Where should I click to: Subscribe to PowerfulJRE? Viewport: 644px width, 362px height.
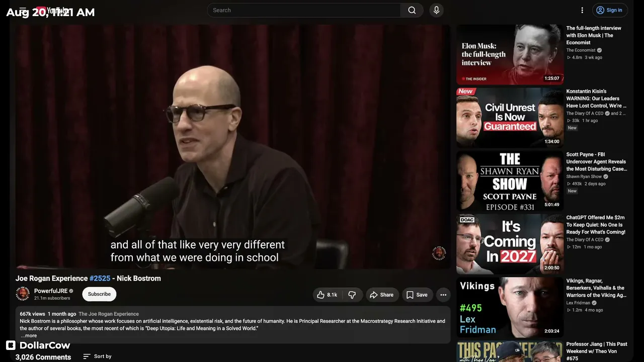pyautogui.click(x=99, y=294)
